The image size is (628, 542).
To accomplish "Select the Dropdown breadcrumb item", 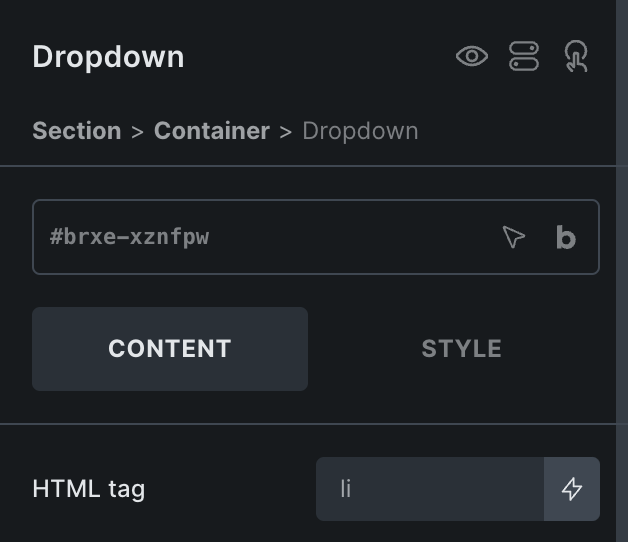I will click(x=360, y=131).
